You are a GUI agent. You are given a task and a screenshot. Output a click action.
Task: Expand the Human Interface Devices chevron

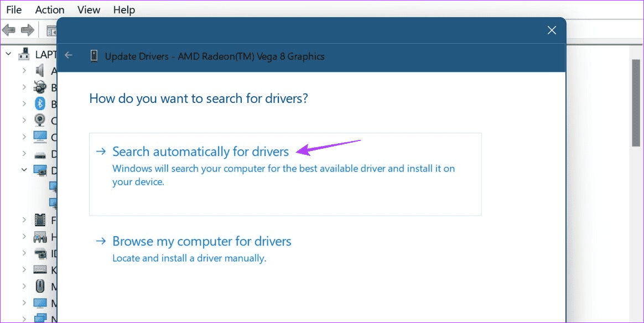24,236
